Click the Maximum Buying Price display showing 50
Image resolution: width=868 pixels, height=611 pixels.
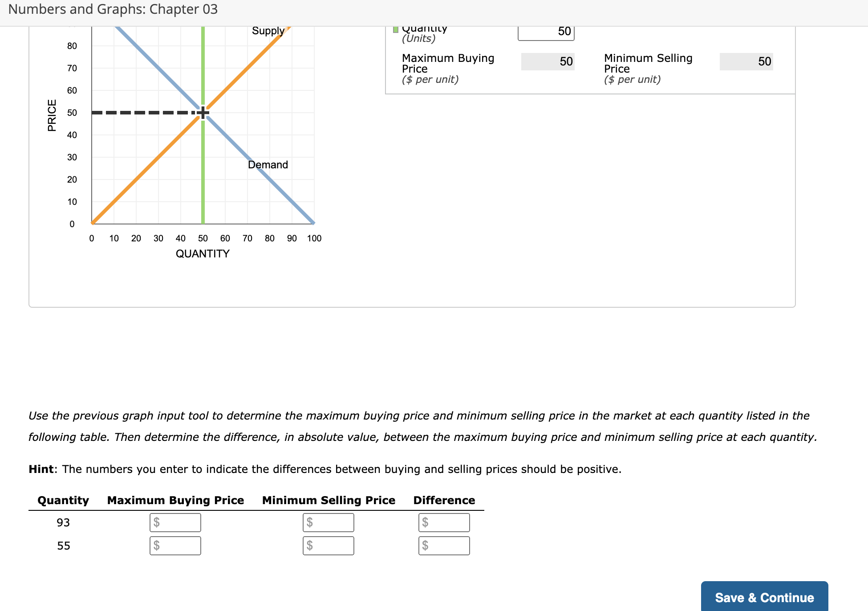[x=548, y=61]
